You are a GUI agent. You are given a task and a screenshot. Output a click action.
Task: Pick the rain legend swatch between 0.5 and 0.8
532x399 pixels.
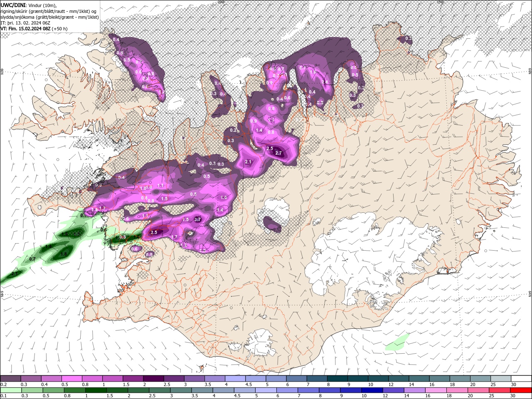[53, 390]
